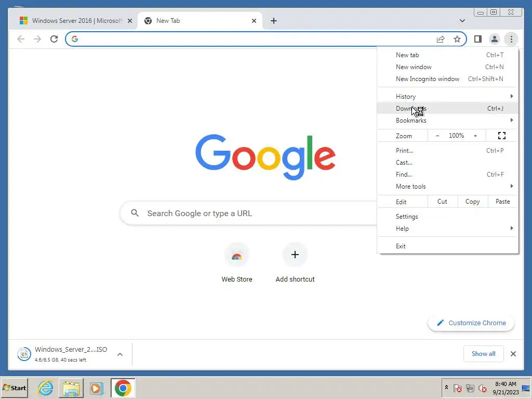Open the Windows Start button

(x=14, y=388)
